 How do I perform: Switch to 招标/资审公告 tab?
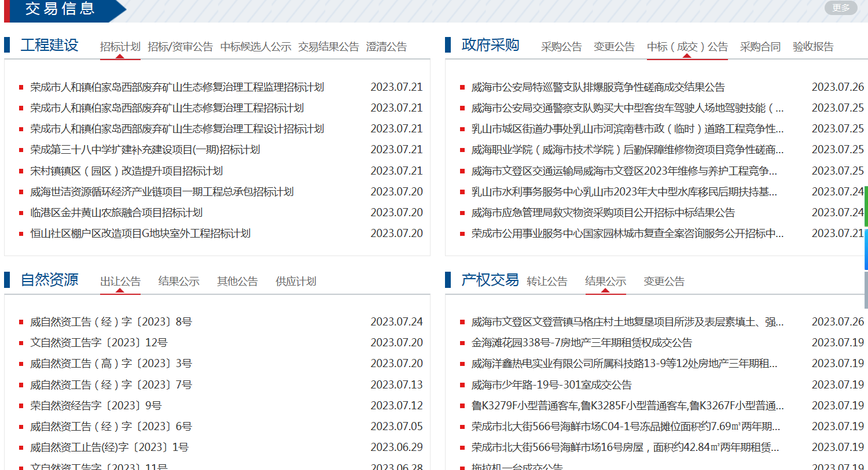(180, 47)
